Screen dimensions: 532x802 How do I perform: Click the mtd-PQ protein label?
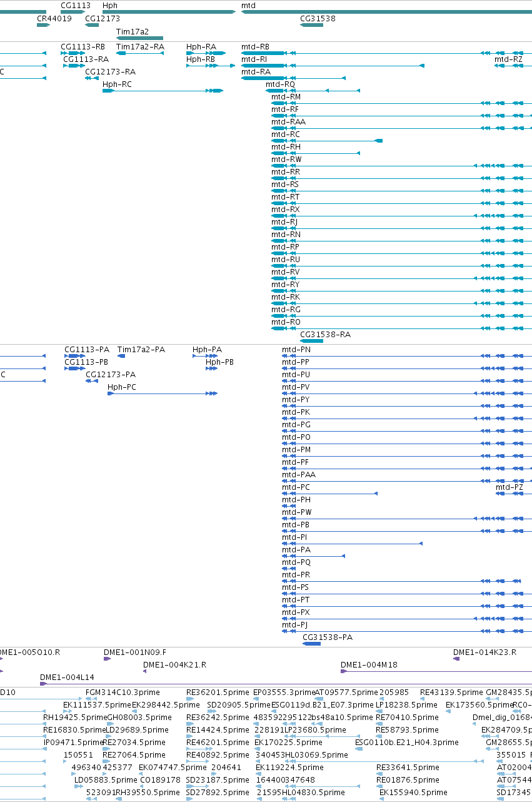(296, 562)
